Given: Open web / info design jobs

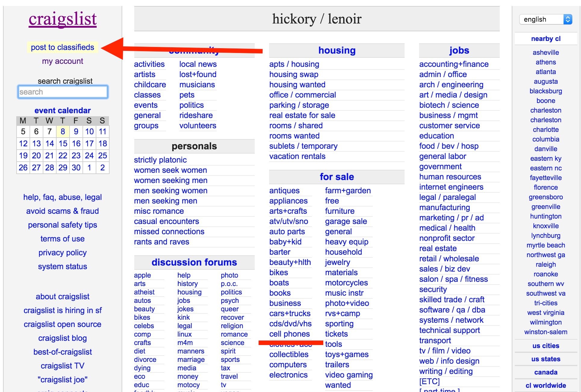Looking at the screenshot, I should 449,361.
